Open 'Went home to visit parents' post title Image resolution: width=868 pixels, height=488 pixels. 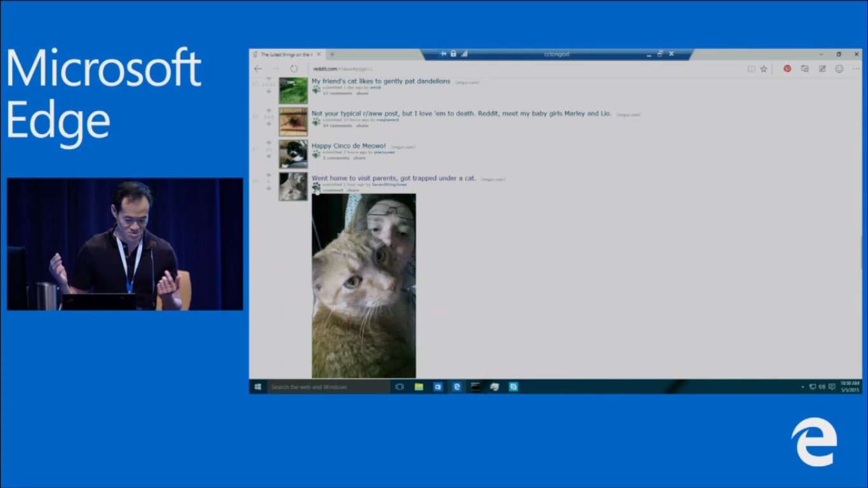[393, 179]
